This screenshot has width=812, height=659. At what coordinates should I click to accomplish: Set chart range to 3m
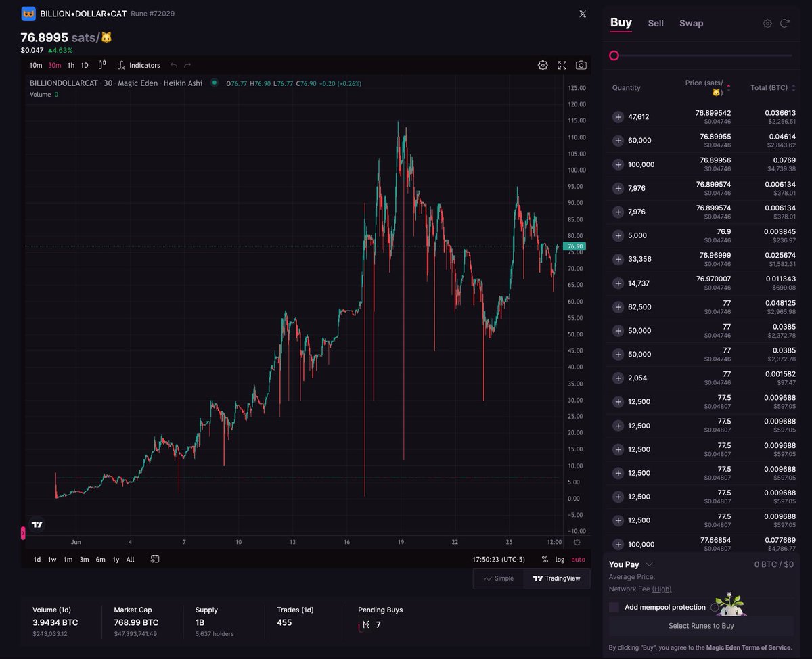pyautogui.click(x=84, y=560)
